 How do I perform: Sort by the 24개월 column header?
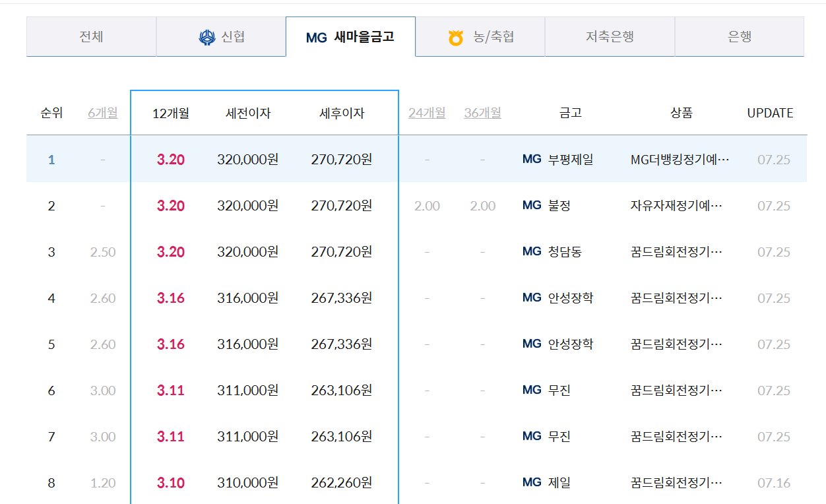[427, 113]
